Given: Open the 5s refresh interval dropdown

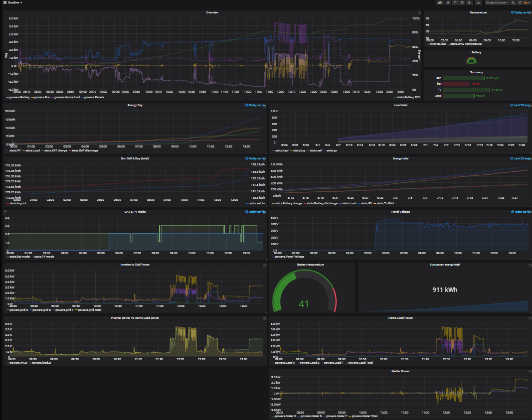Looking at the screenshot, I should pos(527,2).
